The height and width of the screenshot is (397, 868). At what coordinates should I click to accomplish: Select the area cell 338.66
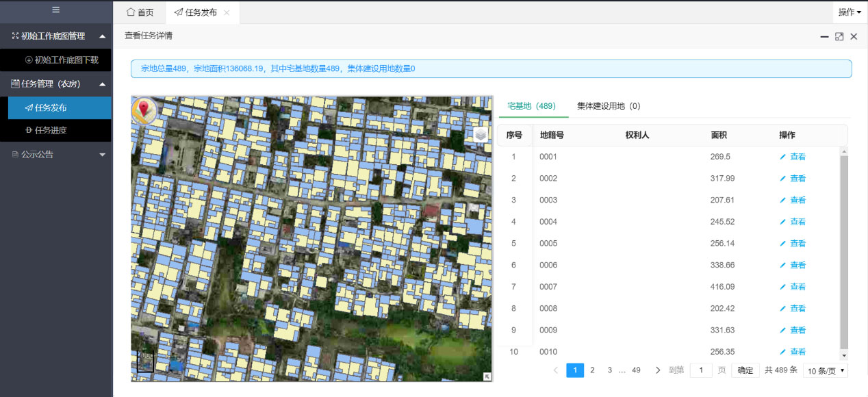pyautogui.click(x=723, y=266)
